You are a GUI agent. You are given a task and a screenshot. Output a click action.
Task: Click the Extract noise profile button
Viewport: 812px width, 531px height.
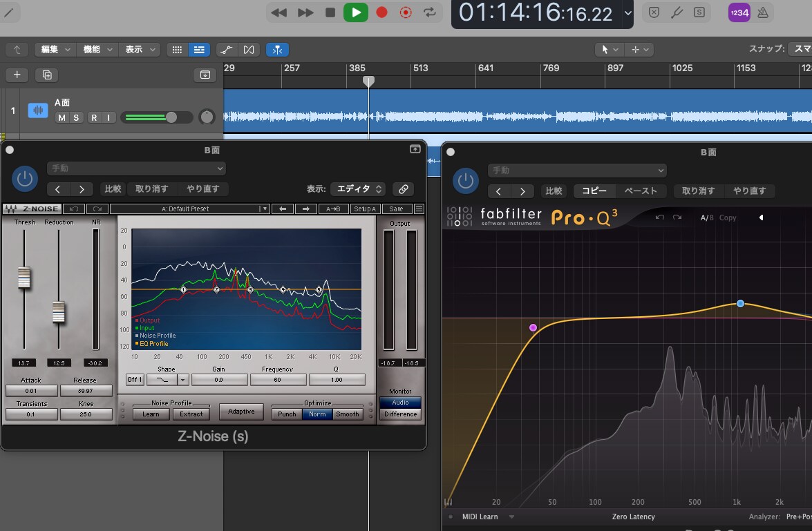click(191, 414)
